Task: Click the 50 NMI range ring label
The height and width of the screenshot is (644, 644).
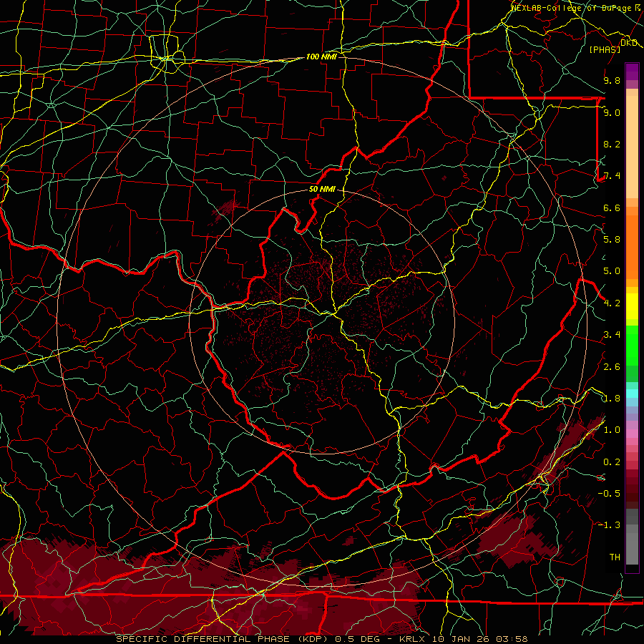Action: point(322,189)
